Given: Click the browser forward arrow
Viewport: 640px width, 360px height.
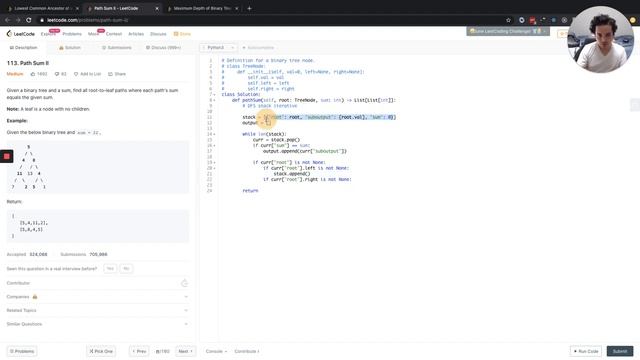Looking at the screenshot, I should coord(18,20).
